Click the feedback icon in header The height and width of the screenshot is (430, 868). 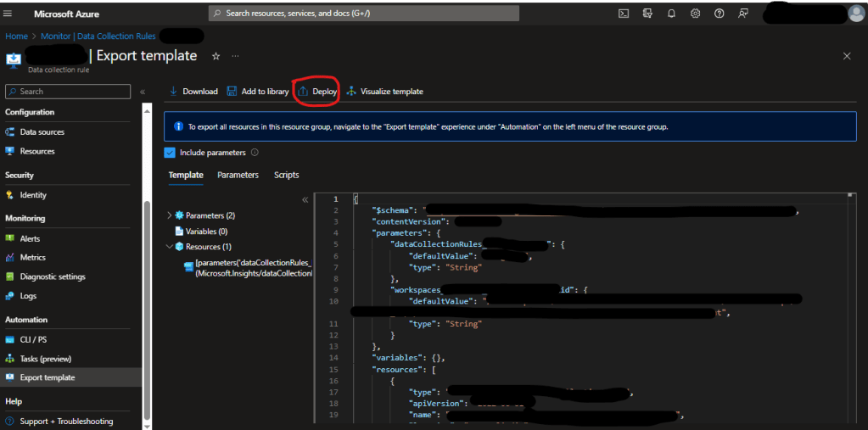[744, 14]
